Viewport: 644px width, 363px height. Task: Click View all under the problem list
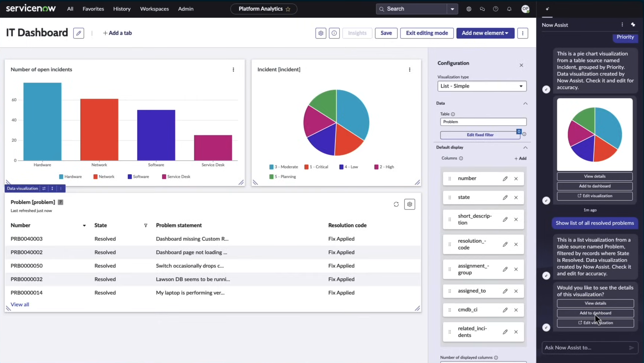point(20,304)
